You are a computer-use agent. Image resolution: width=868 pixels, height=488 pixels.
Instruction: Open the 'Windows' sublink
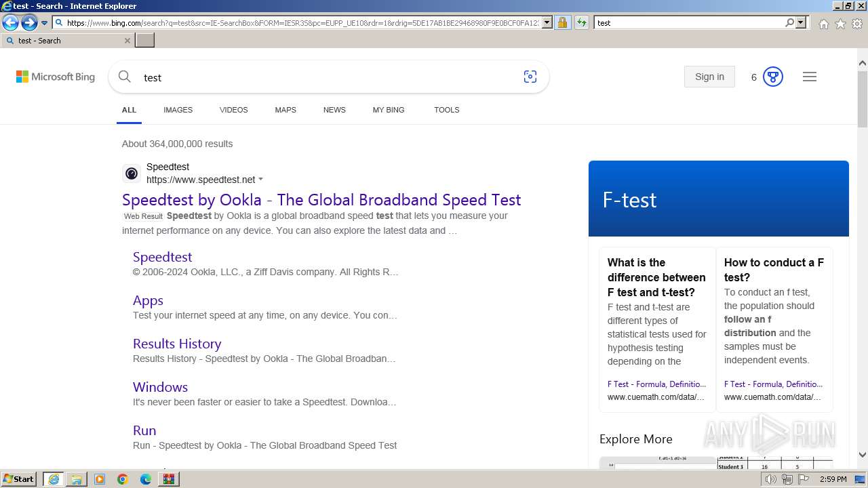coord(160,387)
